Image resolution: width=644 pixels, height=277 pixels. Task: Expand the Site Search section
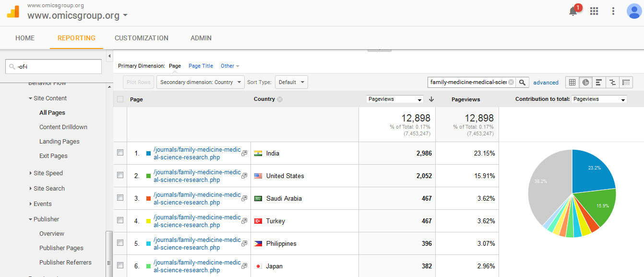coord(47,189)
